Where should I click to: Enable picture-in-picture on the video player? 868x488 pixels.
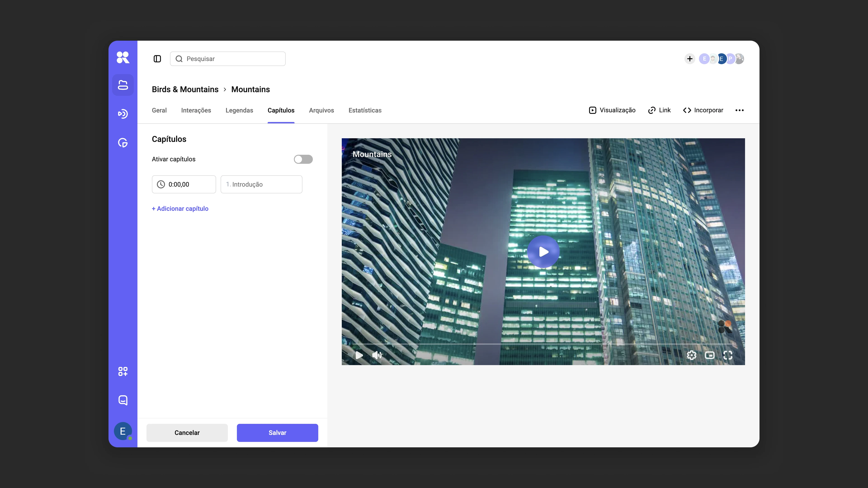point(710,355)
